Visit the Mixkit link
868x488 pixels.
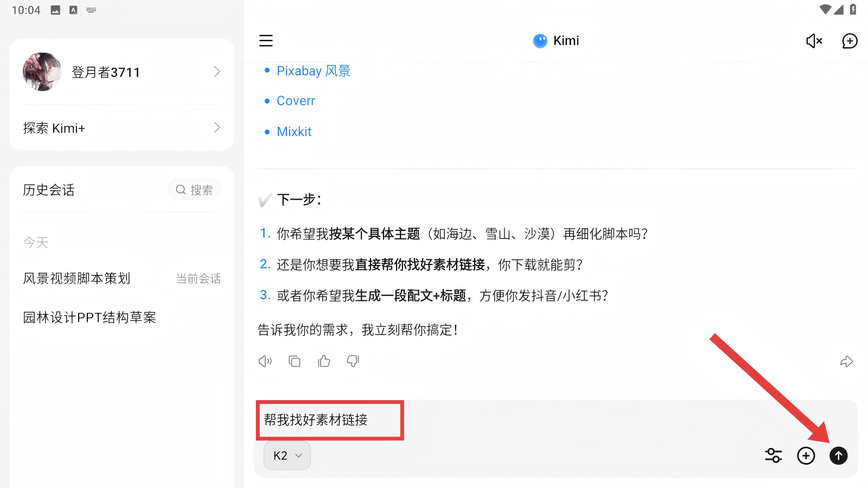point(294,132)
